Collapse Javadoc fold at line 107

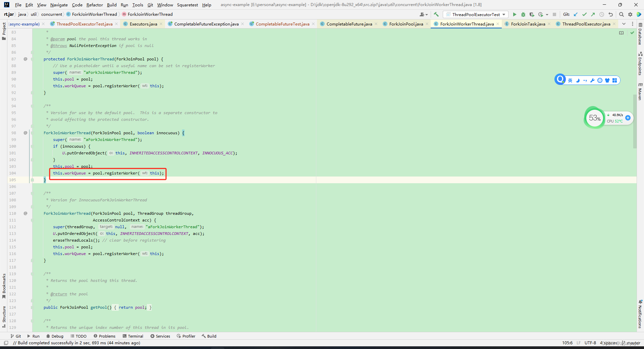point(33,193)
